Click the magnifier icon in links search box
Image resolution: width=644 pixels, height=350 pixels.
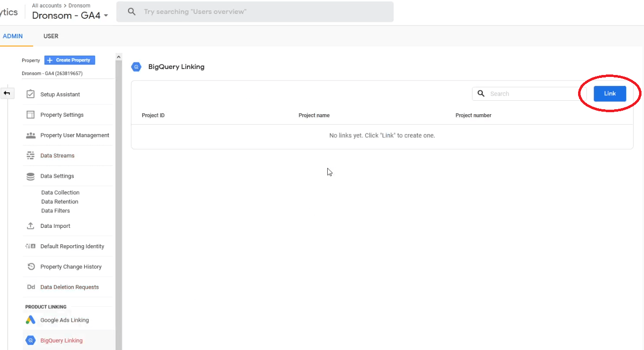481,93
